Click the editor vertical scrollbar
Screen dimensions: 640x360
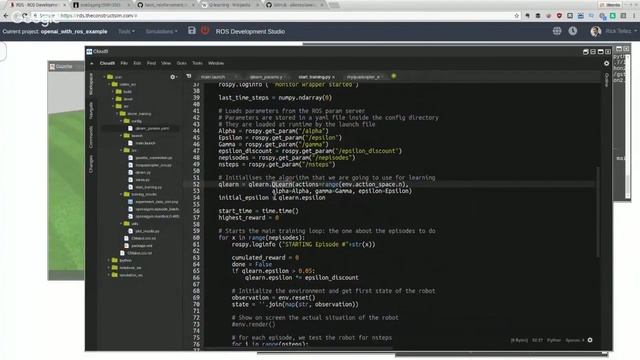click(598, 212)
